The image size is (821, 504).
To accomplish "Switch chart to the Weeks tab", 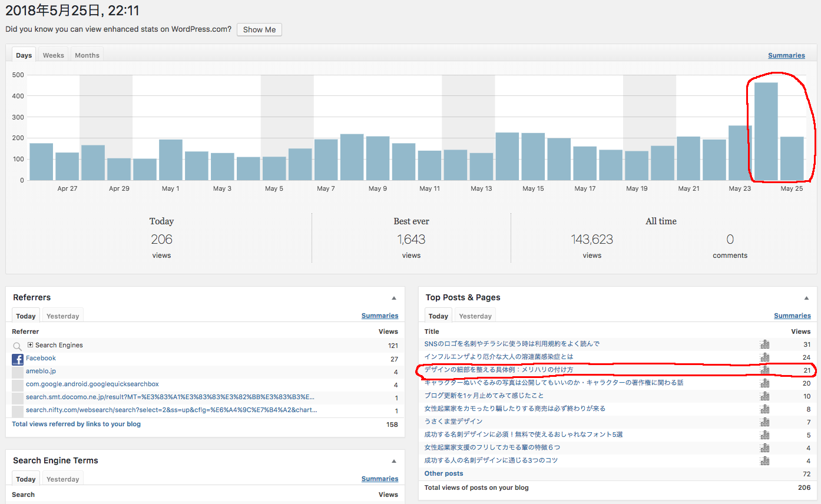I will pyautogui.click(x=53, y=55).
